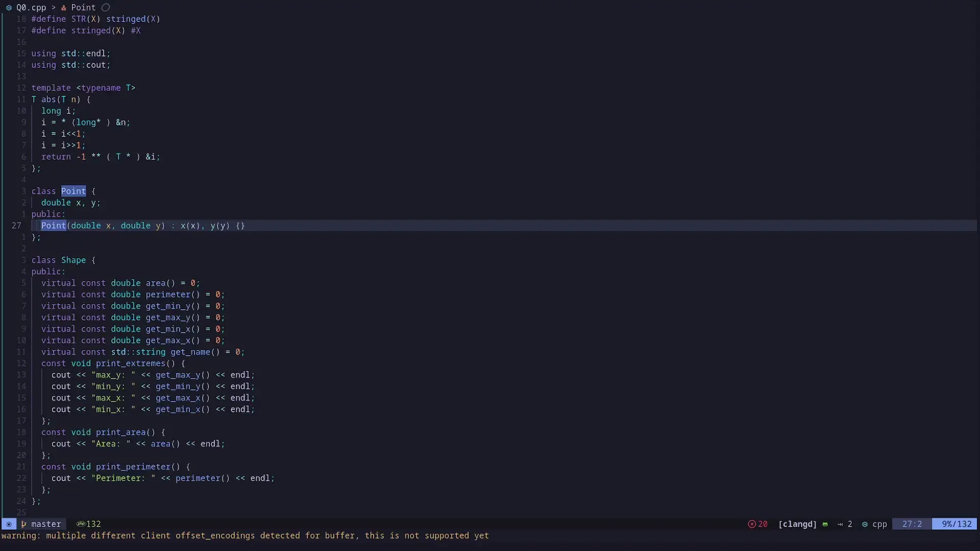Click the public: label inside class Shape

coord(48,271)
